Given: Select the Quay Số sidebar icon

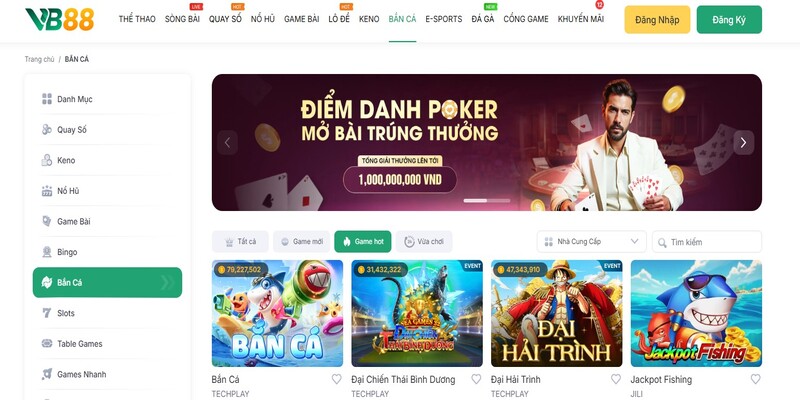Looking at the screenshot, I should click(47, 130).
